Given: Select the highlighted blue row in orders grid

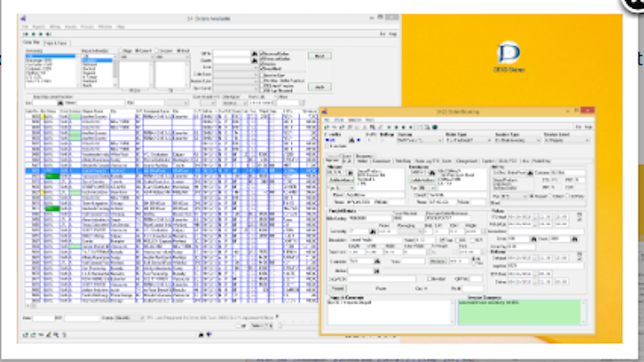Looking at the screenshot, I should (x=171, y=171).
